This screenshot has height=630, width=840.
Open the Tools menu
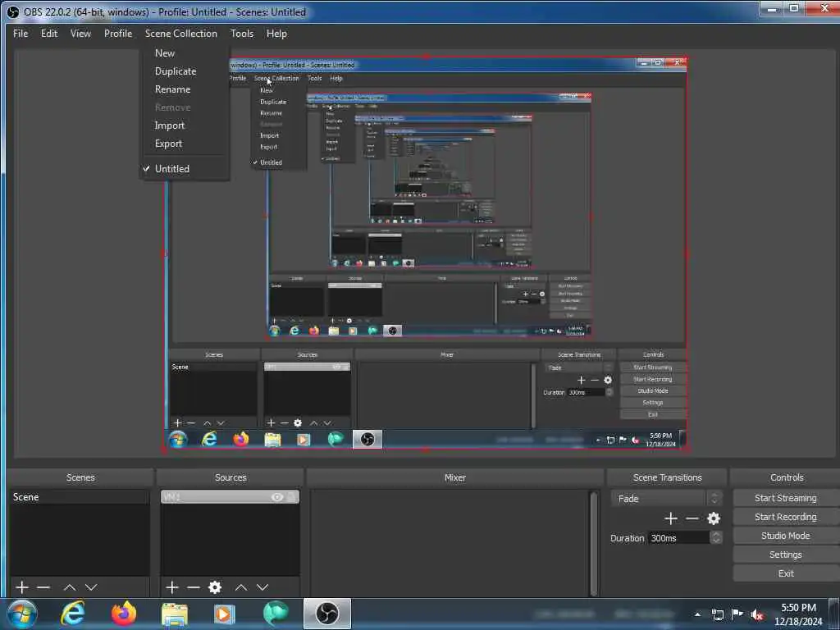coord(242,33)
